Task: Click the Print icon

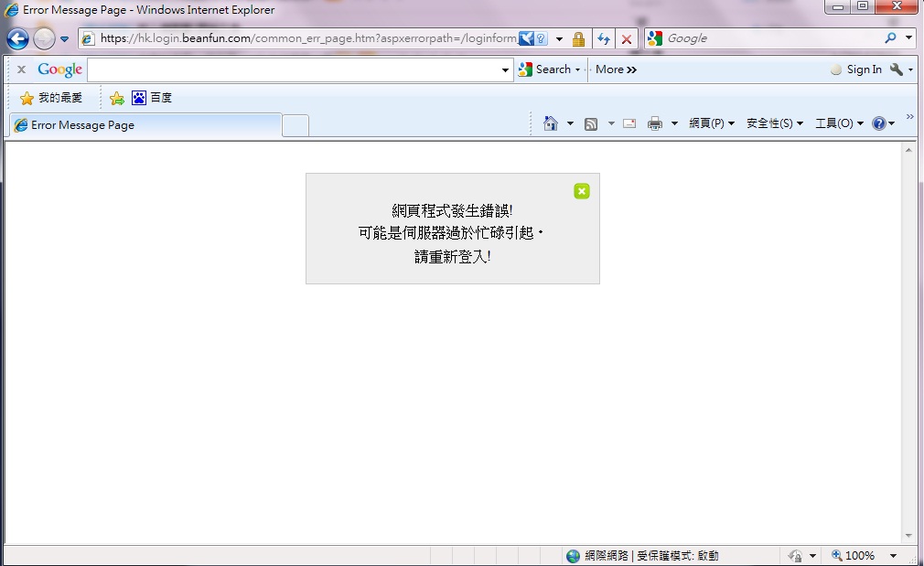Action: click(655, 123)
